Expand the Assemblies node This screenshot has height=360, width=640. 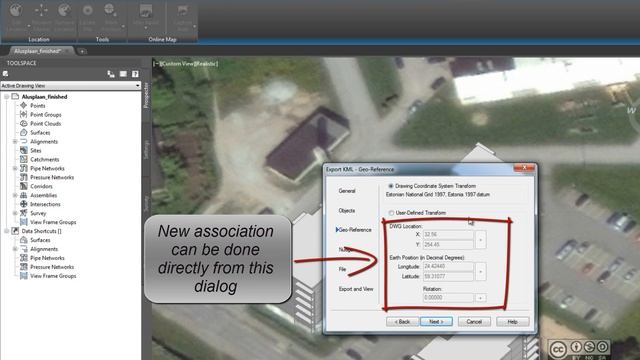(15, 196)
